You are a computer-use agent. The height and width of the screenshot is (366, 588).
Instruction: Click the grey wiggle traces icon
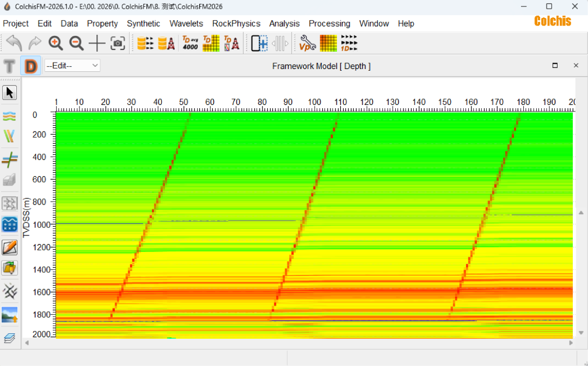(x=9, y=204)
